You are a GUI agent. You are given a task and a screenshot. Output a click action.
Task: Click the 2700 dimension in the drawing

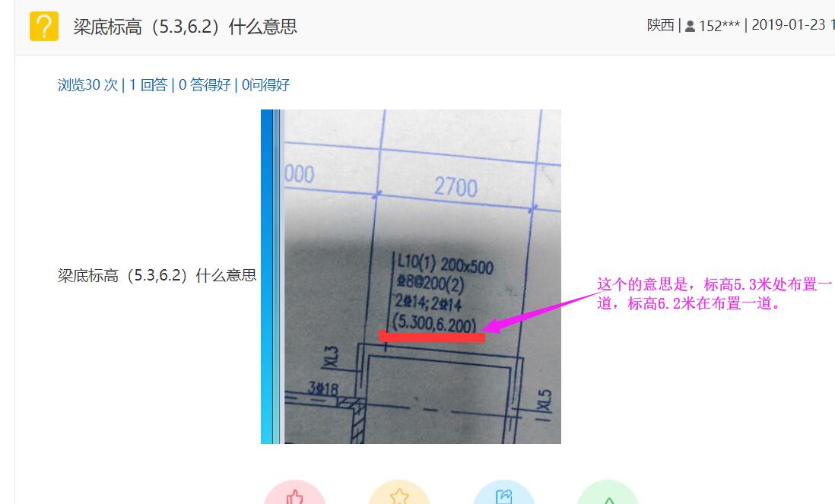[x=456, y=187]
